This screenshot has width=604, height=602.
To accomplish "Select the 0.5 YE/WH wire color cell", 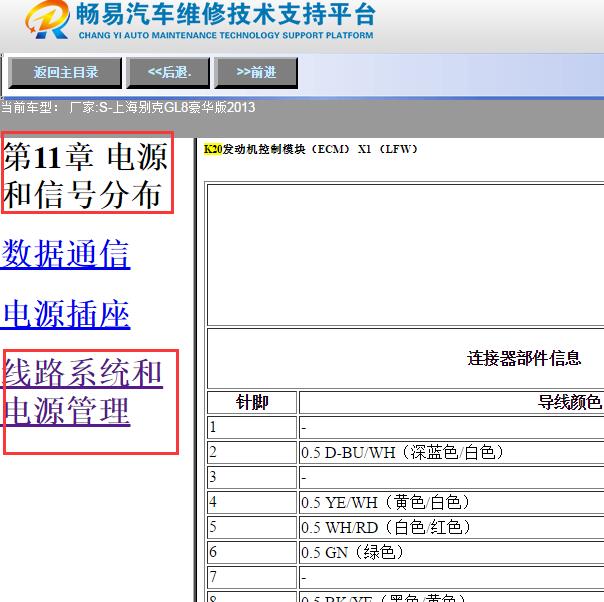I will [451, 502].
